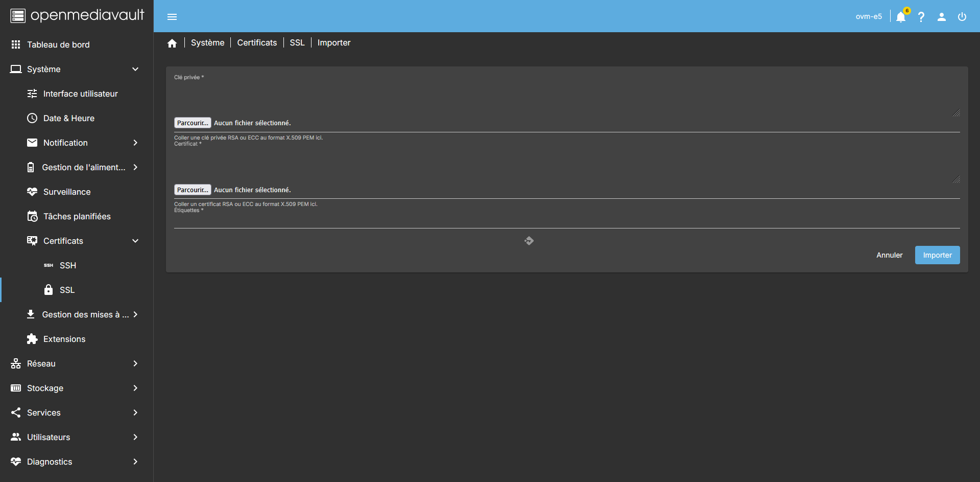
Task: Click the help question mark icon
Action: [x=921, y=17]
